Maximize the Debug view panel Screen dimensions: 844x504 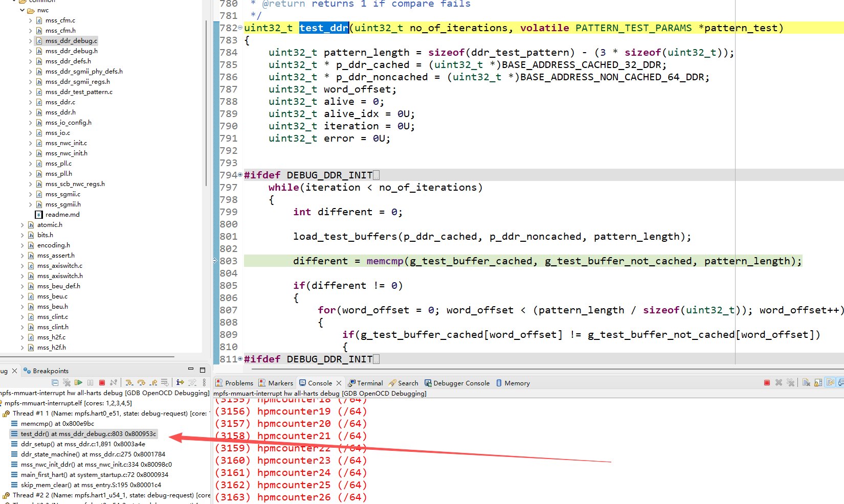[x=203, y=370]
